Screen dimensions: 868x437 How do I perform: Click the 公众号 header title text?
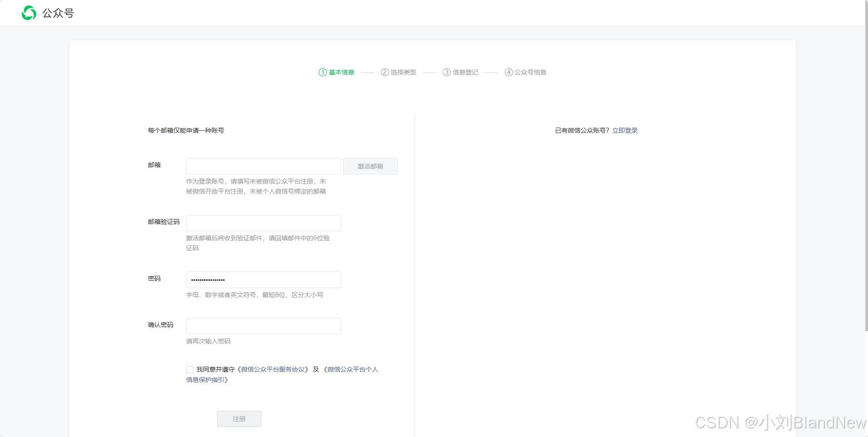point(58,13)
